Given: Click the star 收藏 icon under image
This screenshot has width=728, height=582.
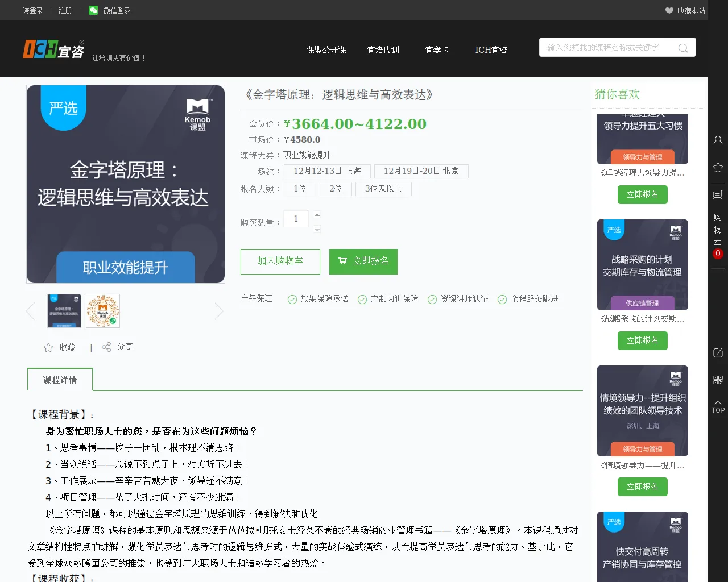Looking at the screenshot, I should coord(48,347).
